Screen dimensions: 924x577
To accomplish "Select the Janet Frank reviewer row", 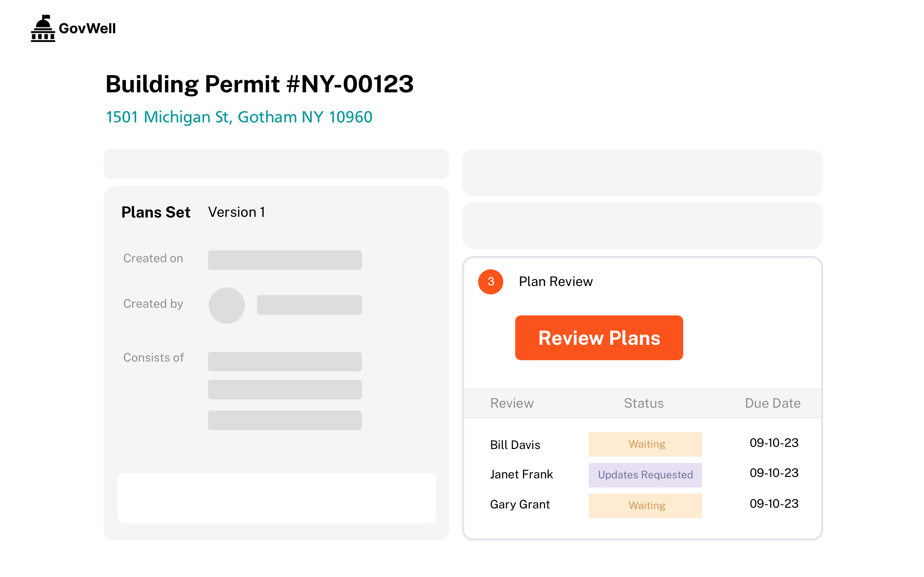I will click(x=521, y=474).
